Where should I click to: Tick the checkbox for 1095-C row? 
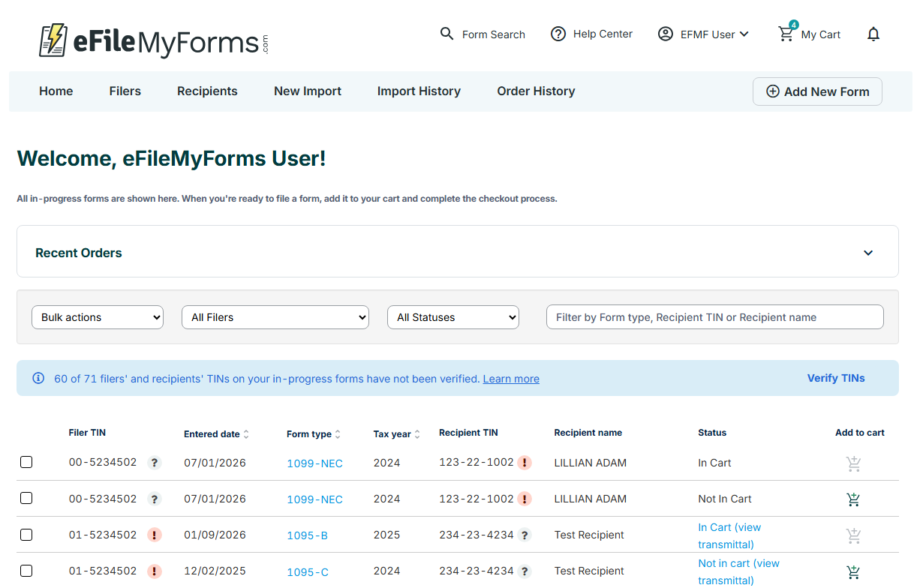pos(26,571)
